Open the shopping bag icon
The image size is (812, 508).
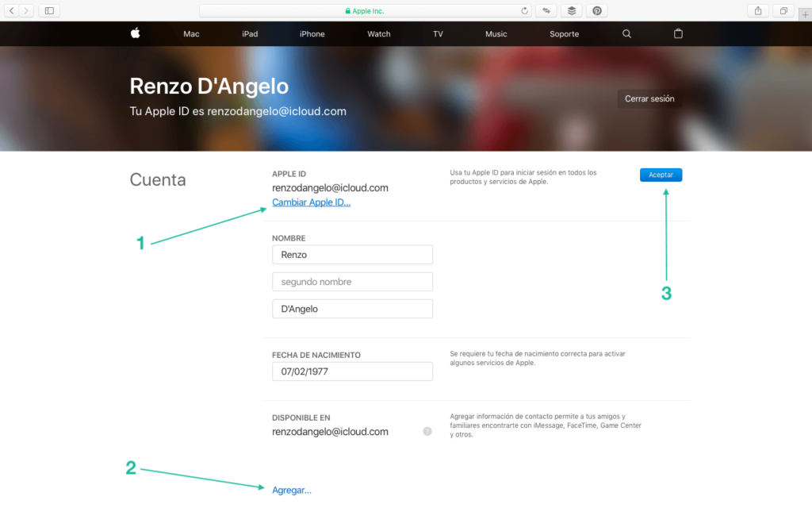678,33
